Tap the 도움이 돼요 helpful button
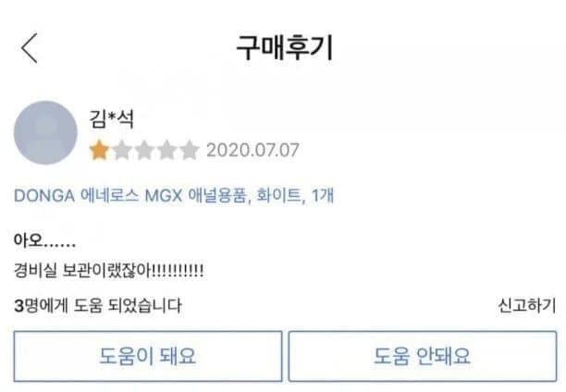Screen dimensions: 566x392 [x=148, y=356]
